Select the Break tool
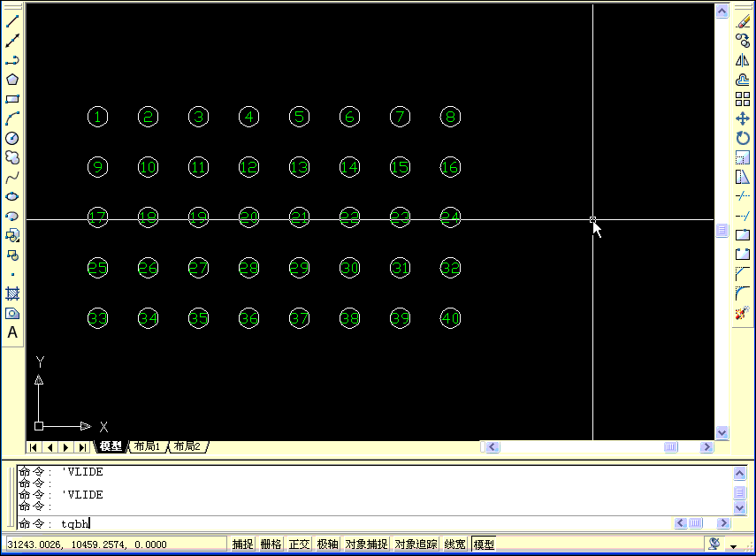This screenshot has height=556, width=756. point(743,255)
